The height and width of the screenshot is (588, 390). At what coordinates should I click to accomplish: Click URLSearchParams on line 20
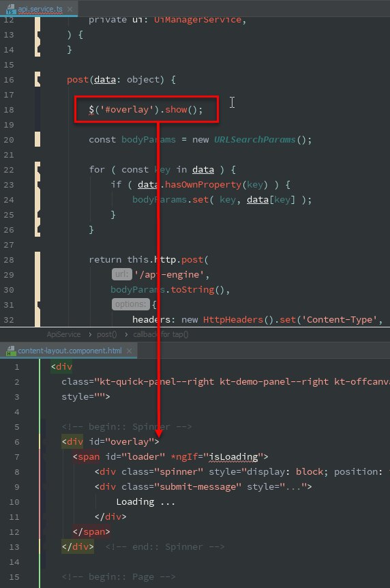(254, 140)
